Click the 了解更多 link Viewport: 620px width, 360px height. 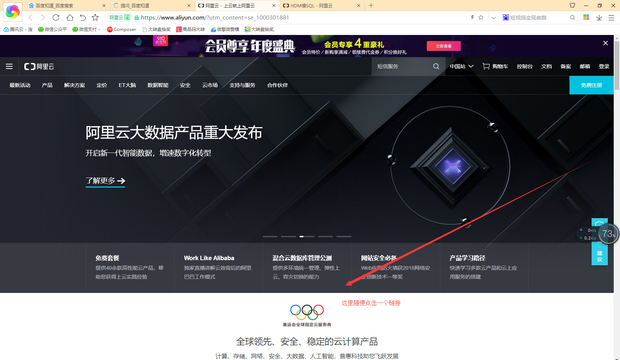pyautogui.click(x=105, y=181)
